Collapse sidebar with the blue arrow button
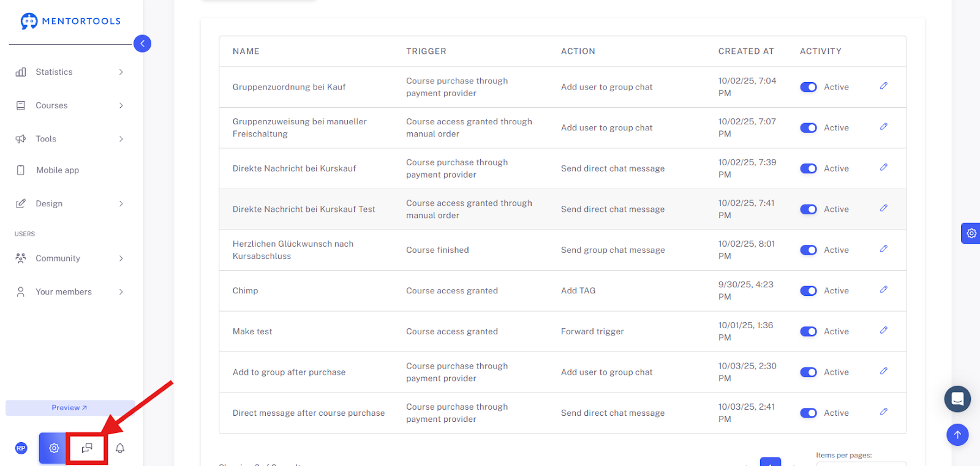This screenshot has width=980, height=466. [142, 43]
